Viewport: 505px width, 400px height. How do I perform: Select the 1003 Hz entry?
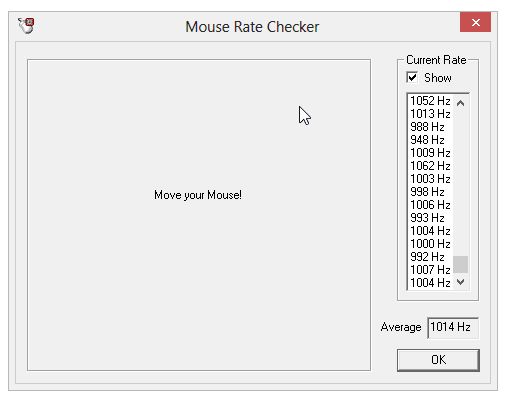pos(430,179)
